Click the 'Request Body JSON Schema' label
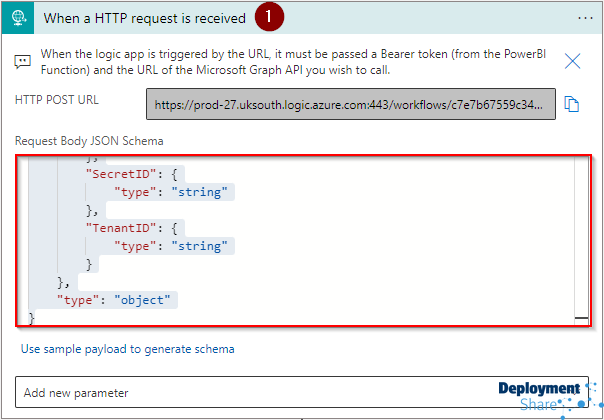 pyautogui.click(x=89, y=141)
